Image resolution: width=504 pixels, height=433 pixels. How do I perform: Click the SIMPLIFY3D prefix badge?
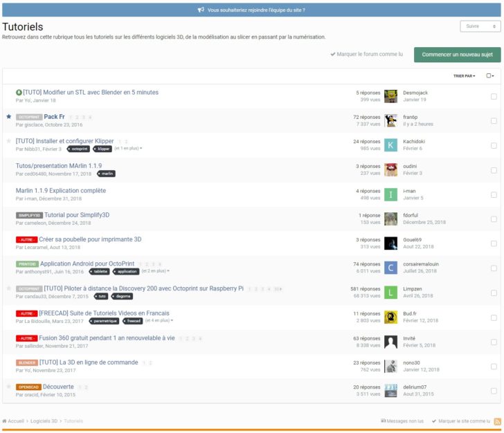29,215
